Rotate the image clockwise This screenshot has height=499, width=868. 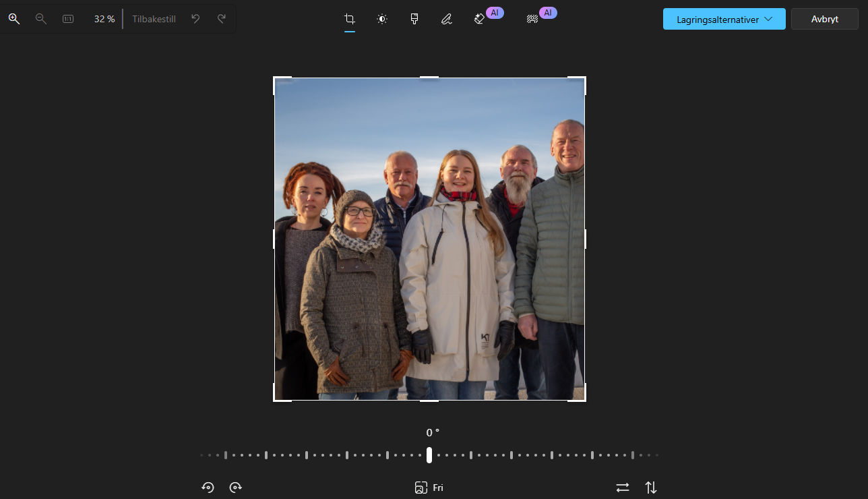click(235, 488)
